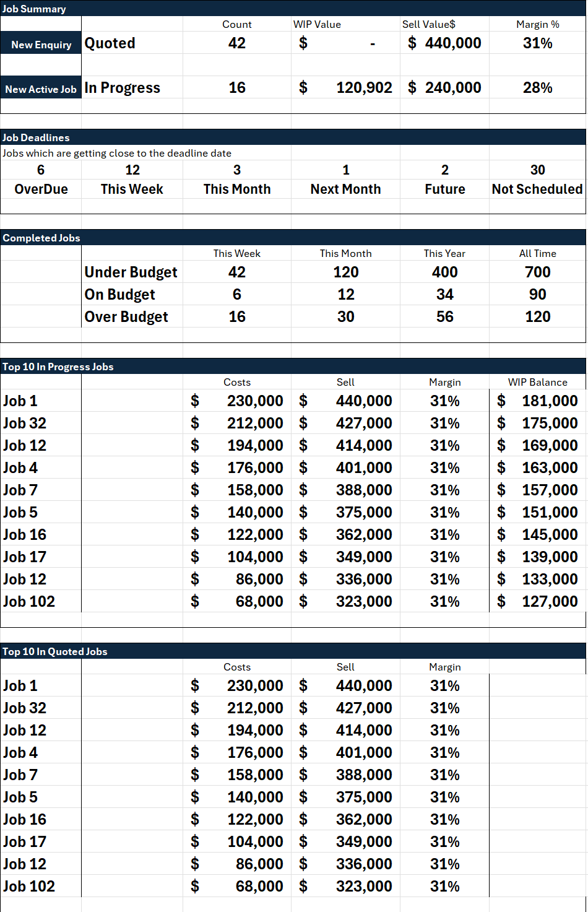
Task: Select the Under Budget row label
Action: click(131, 272)
